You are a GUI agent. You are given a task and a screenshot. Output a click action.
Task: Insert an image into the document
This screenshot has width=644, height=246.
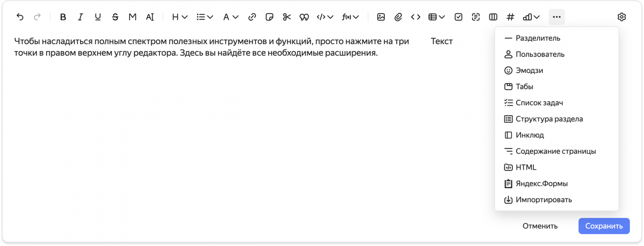[x=381, y=17]
